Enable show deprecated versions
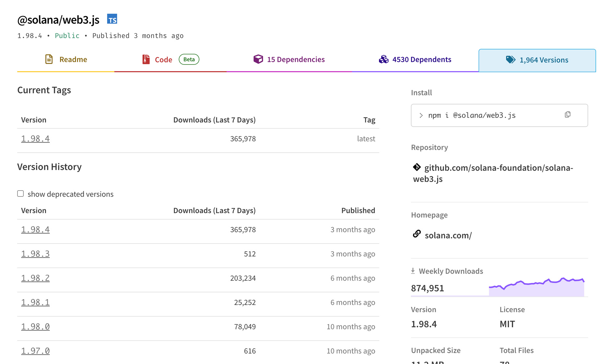 click(x=20, y=194)
